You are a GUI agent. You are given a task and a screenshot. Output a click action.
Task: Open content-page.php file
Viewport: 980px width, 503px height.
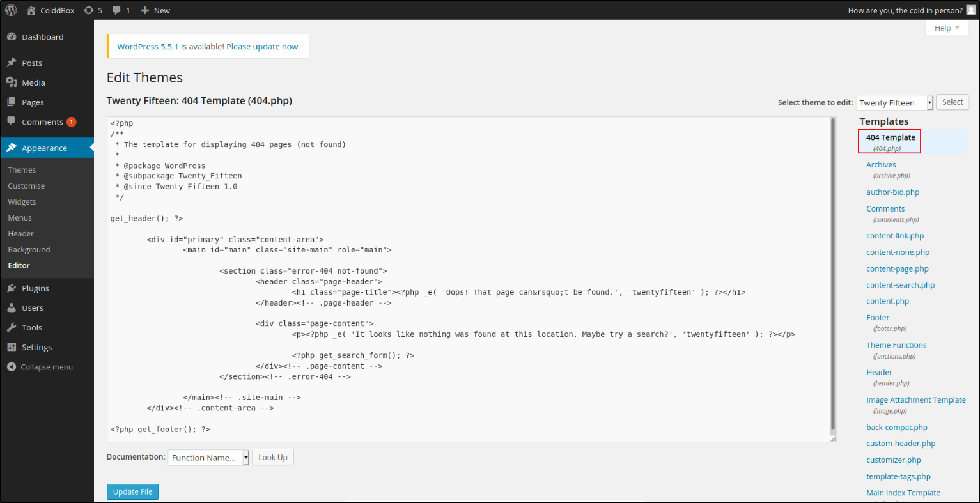point(897,269)
